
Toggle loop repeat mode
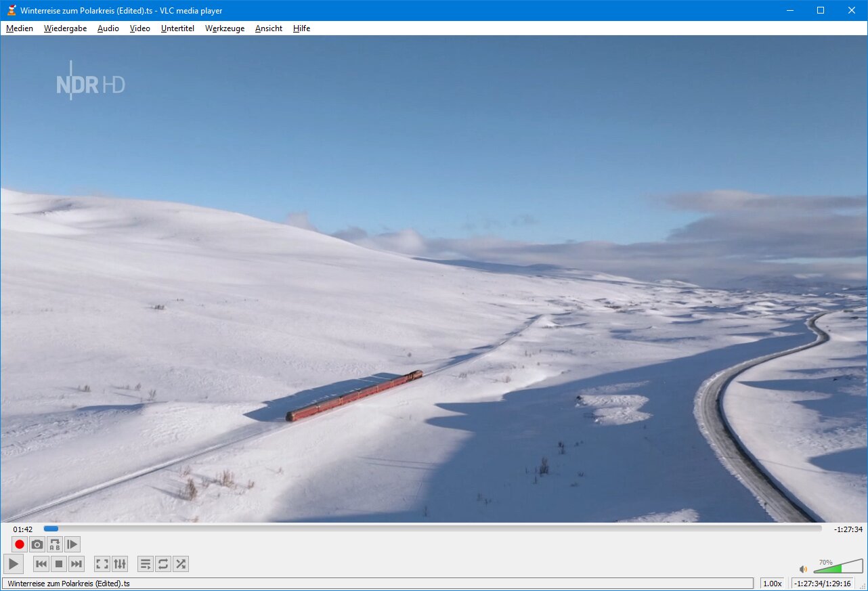coord(163,564)
